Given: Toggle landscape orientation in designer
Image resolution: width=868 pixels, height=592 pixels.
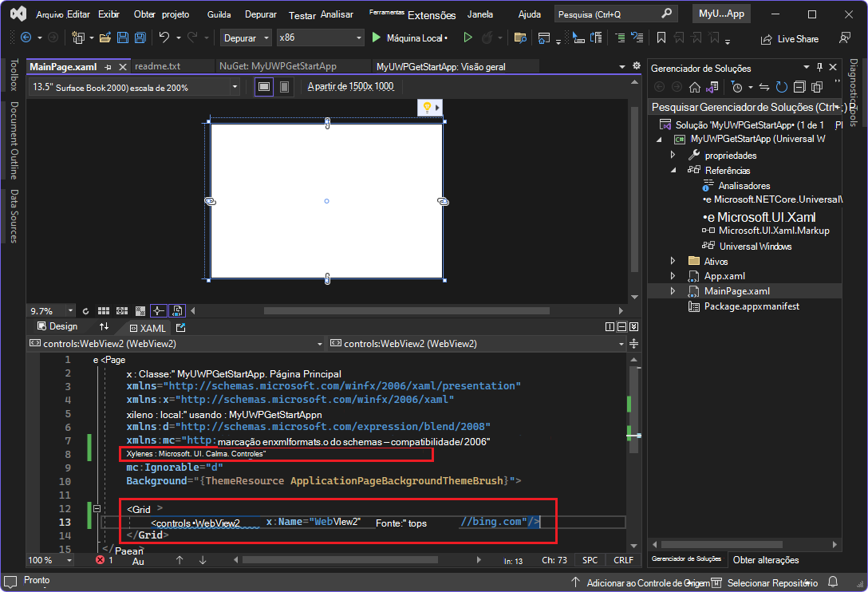Looking at the screenshot, I should click(x=263, y=87).
